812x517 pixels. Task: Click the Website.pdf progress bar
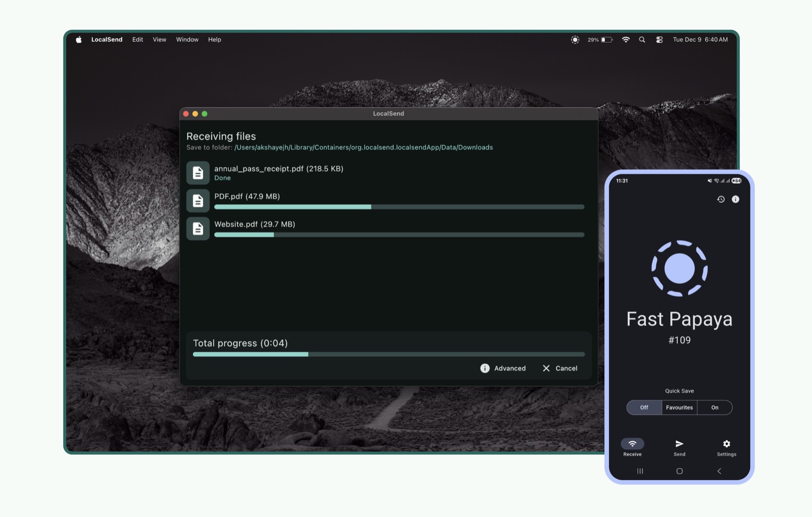click(x=399, y=235)
